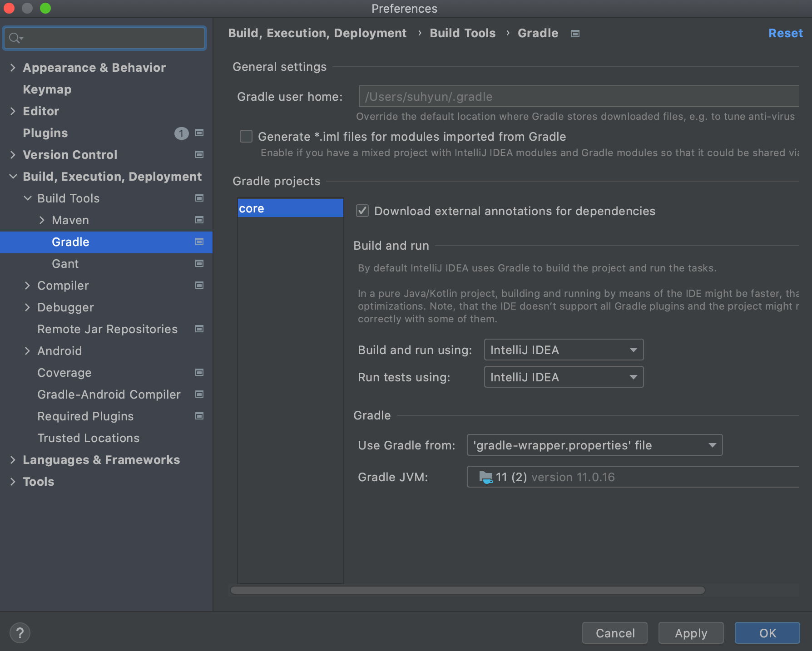Enable Generate *.iml files checkbox
This screenshot has width=812, height=651.
246,137
